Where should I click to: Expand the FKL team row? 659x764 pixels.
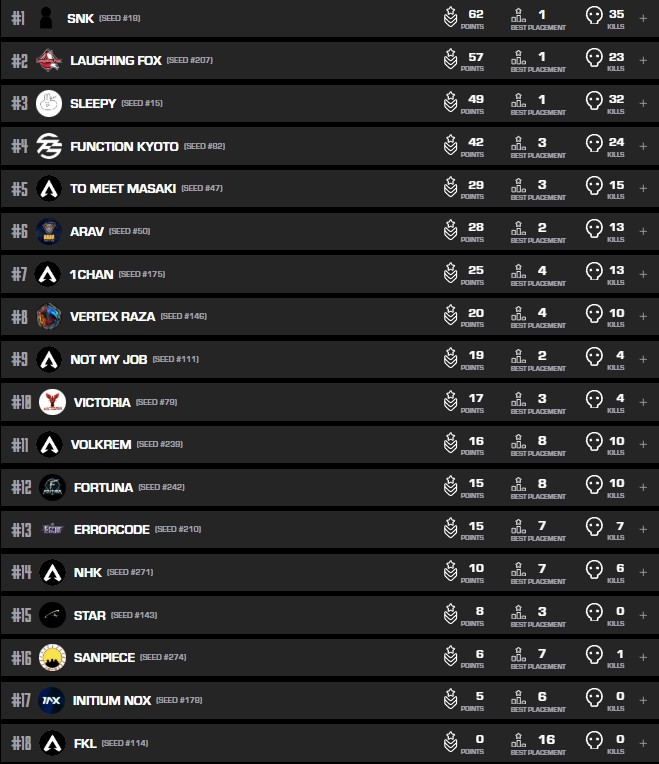[x=642, y=743]
